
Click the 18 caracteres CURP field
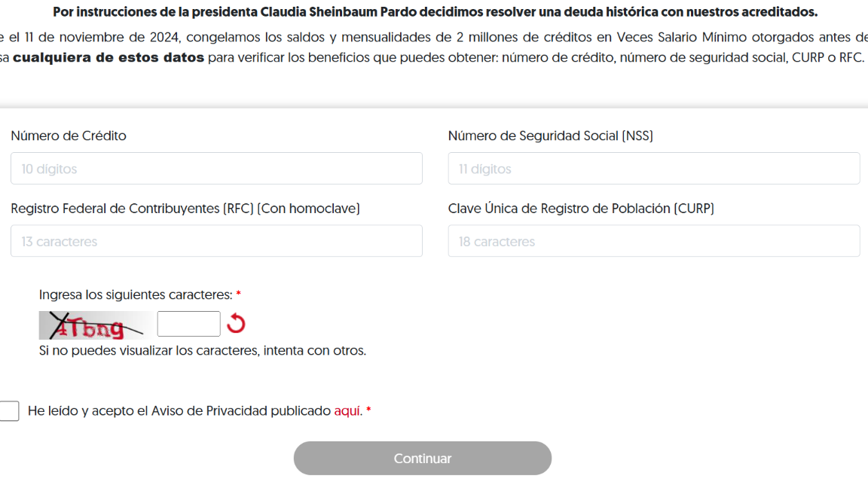653,240
